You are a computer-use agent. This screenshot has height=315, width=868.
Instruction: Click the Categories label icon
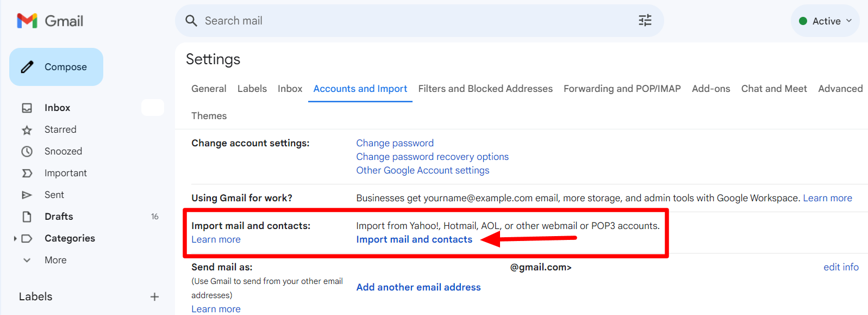[27, 238]
